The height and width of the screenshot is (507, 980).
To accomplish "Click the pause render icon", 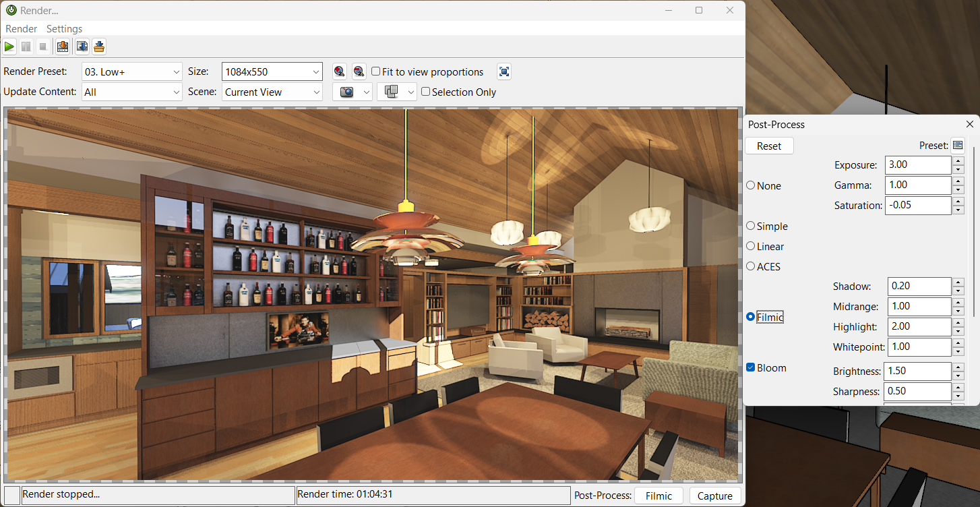I will pyautogui.click(x=26, y=47).
